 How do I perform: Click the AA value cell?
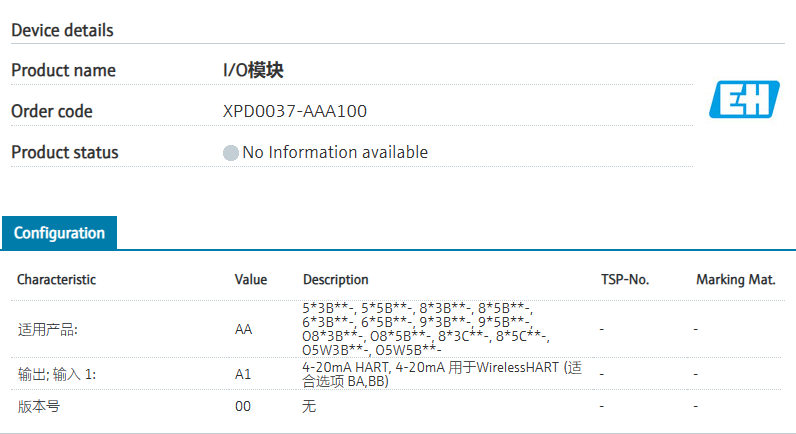click(243, 328)
